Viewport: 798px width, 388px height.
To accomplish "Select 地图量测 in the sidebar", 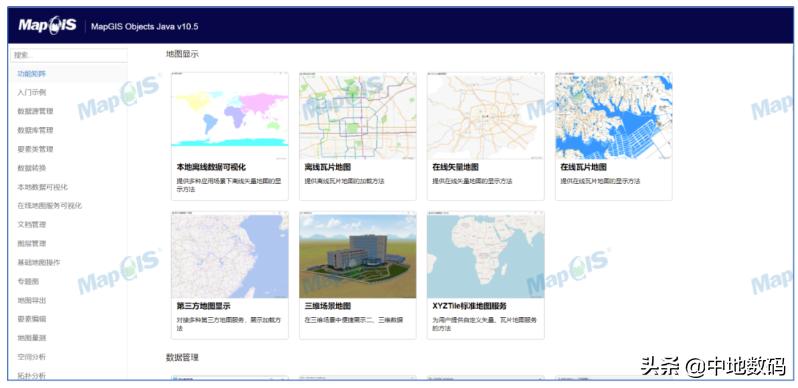I will [32, 338].
